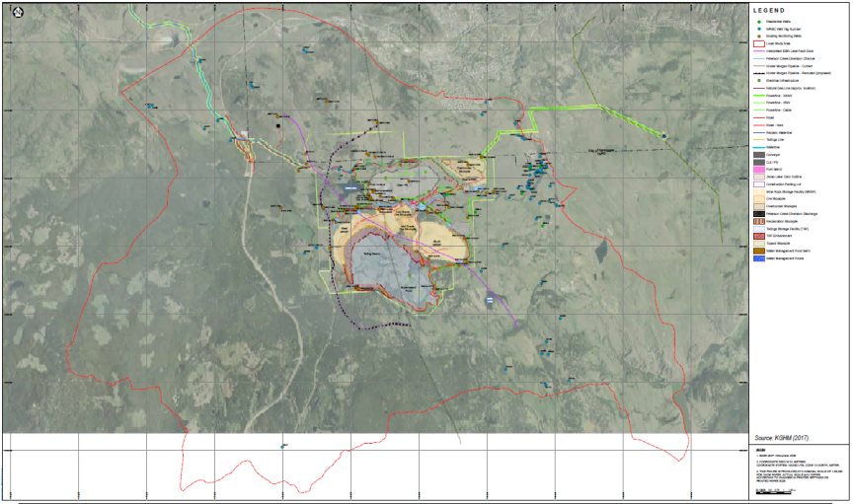
Task: Click the "Topsoil Stockpile" legend label
Action: coord(778,244)
